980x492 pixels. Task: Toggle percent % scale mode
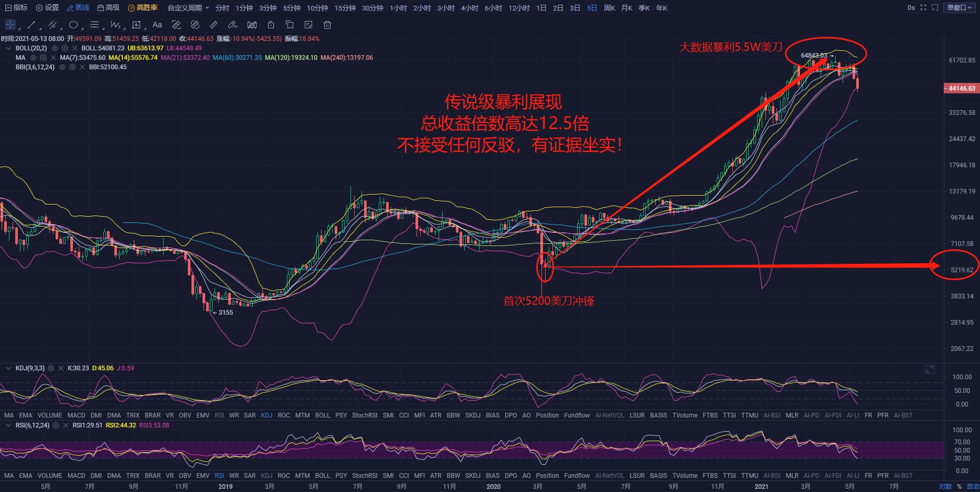point(959,487)
